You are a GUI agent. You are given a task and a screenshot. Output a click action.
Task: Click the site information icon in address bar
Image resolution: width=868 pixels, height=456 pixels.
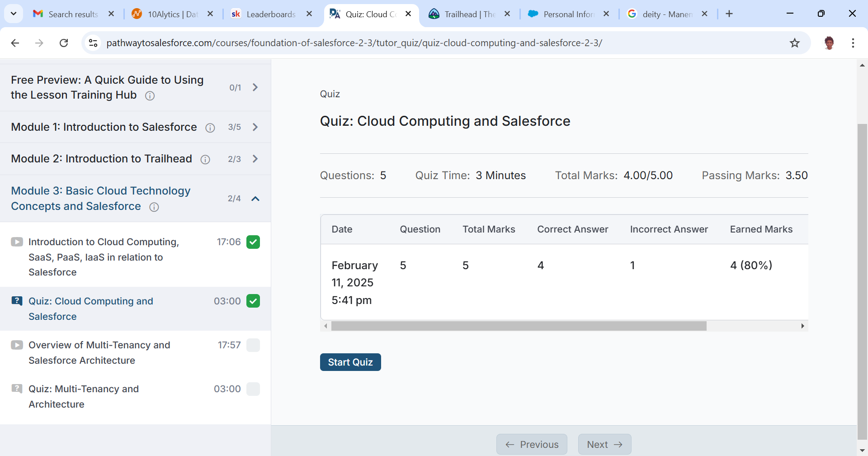[93, 43]
